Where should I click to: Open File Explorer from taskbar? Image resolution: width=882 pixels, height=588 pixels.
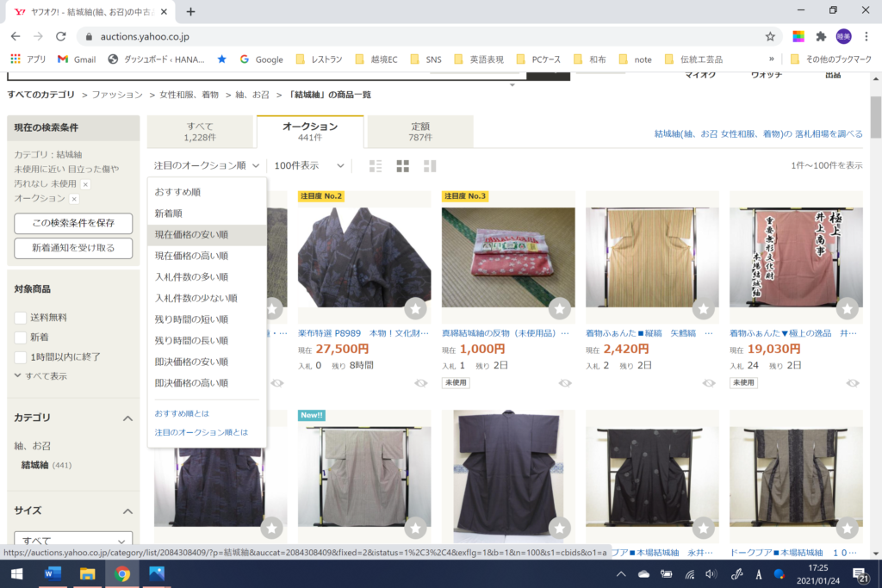[87, 574]
